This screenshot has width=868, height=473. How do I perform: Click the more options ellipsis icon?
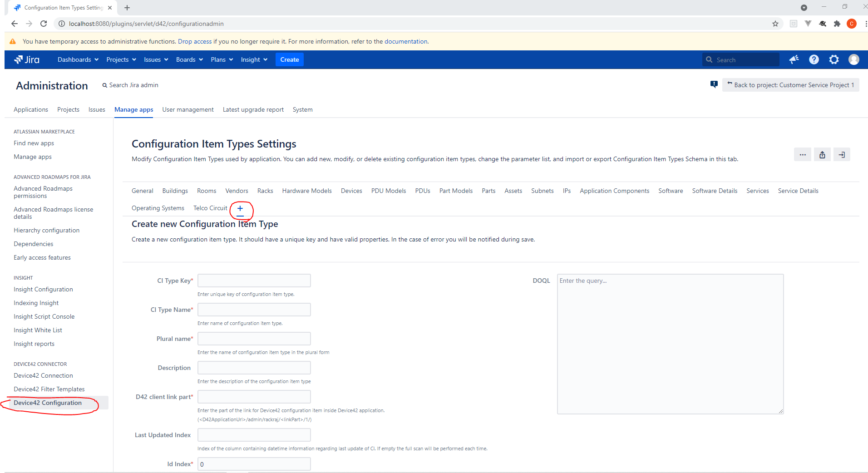coord(802,154)
